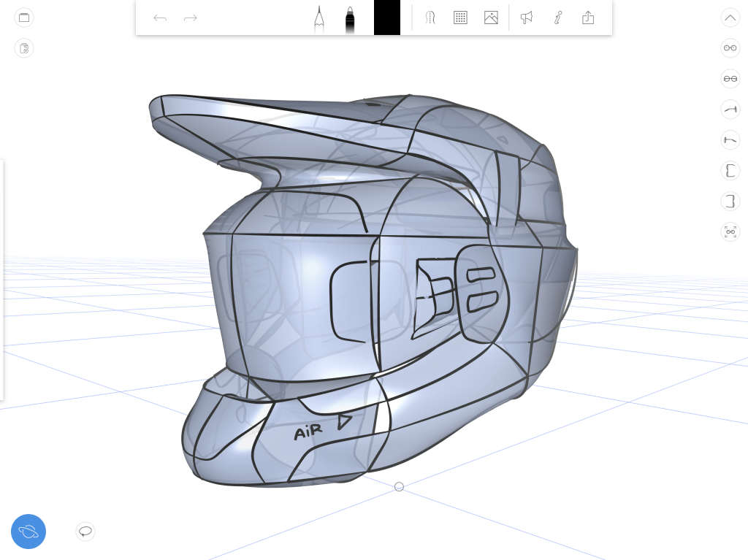Redo the undone stroke
This screenshot has height=560, width=748.
[x=191, y=18]
